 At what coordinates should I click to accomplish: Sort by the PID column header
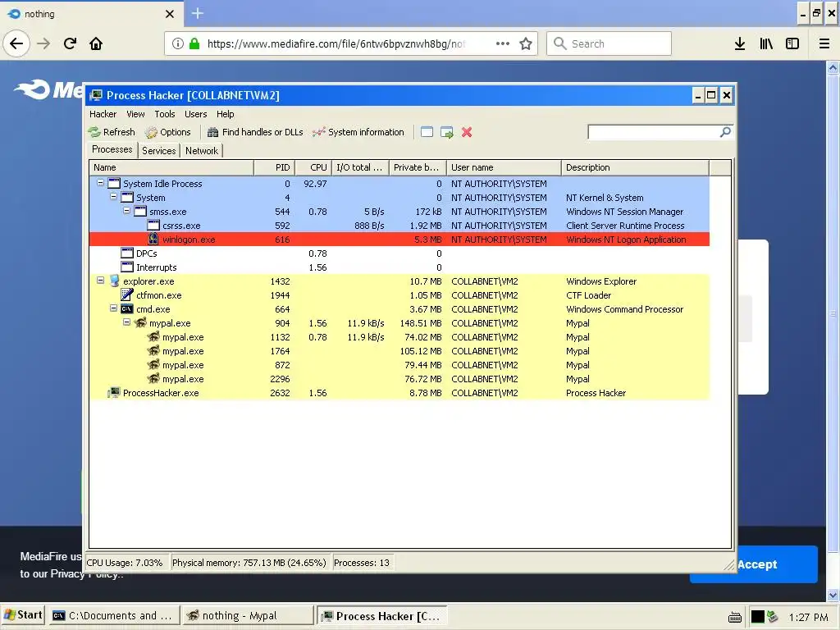tap(274, 167)
